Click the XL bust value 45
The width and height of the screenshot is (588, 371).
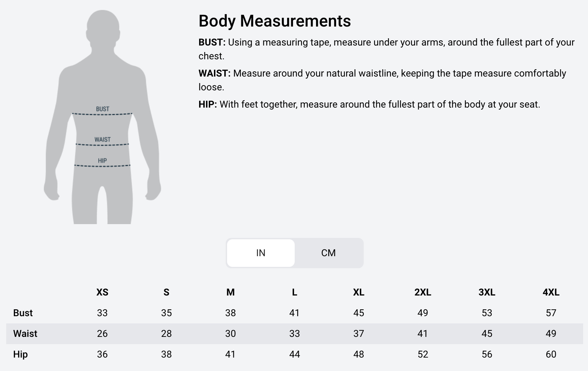tap(359, 313)
